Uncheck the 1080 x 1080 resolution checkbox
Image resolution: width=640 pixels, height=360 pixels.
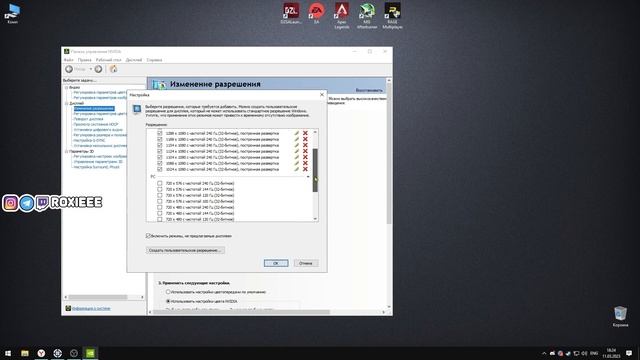[x=160, y=163]
